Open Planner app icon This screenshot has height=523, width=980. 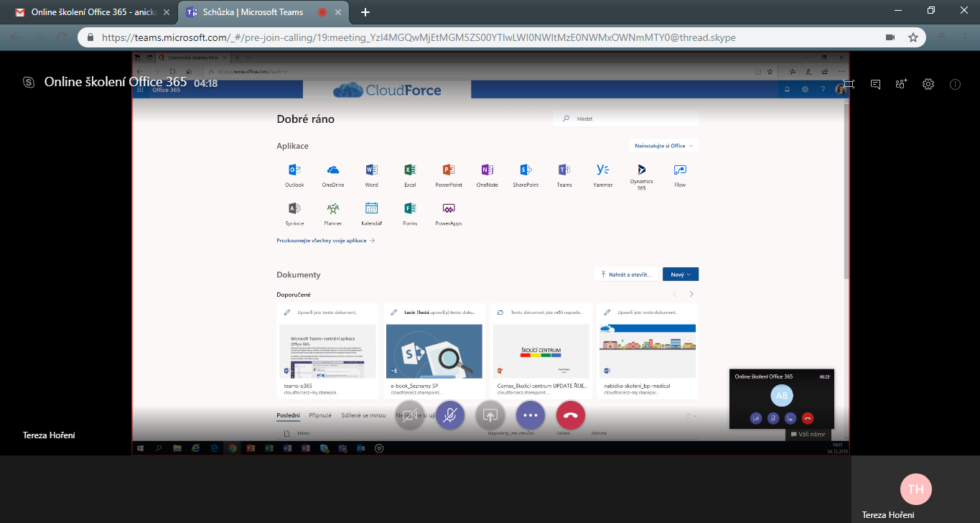coord(333,214)
